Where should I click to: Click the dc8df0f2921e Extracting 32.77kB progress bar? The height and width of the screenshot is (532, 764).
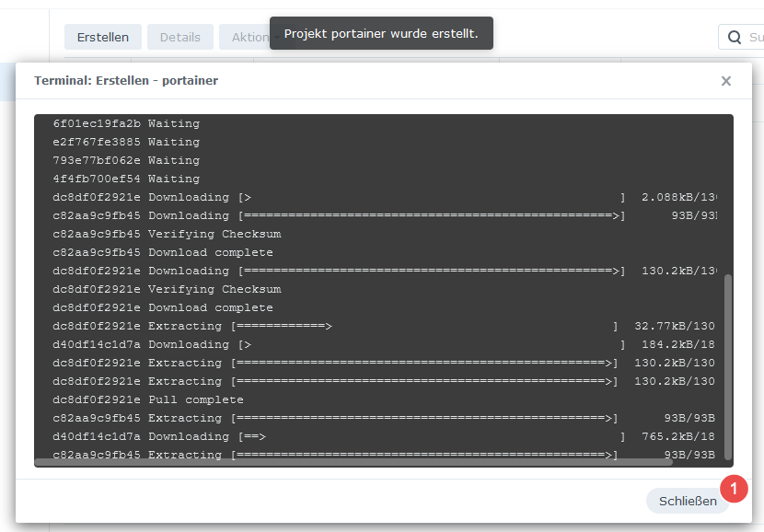click(424, 327)
